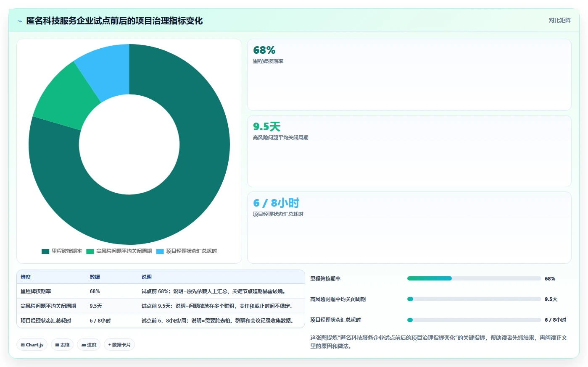Click the 9.5天 label after progress bar
Image resolution: width=588 pixels, height=367 pixels.
click(x=551, y=299)
